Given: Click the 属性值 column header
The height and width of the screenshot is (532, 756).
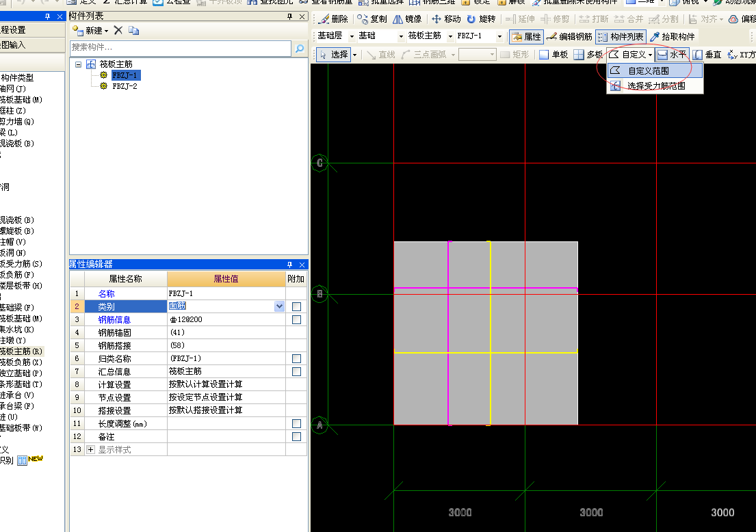Looking at the screenshot, I should coord(226,279).
